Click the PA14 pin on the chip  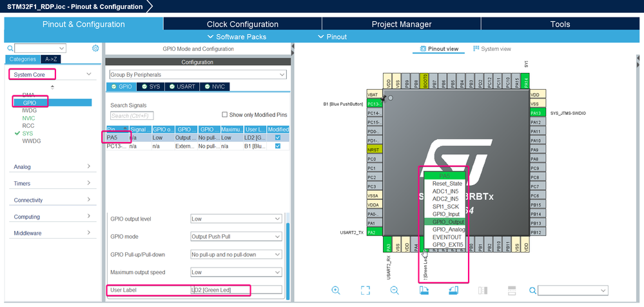click(525, 81)
